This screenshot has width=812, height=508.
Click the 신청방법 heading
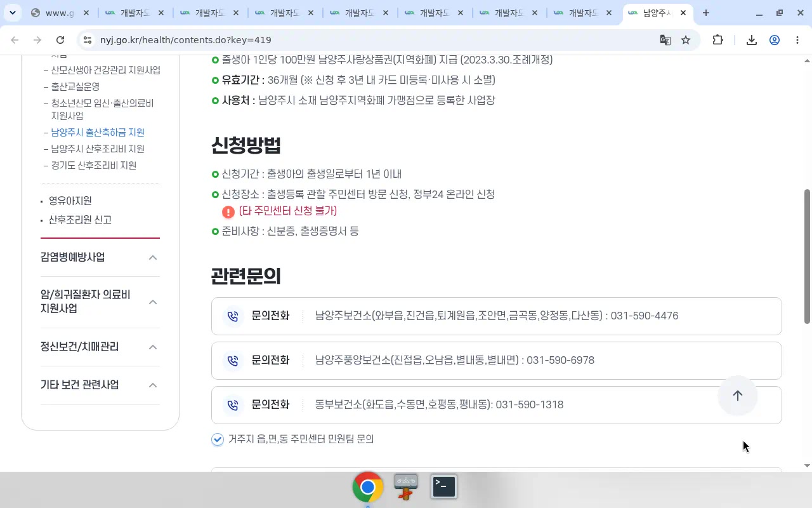(246, 145)
